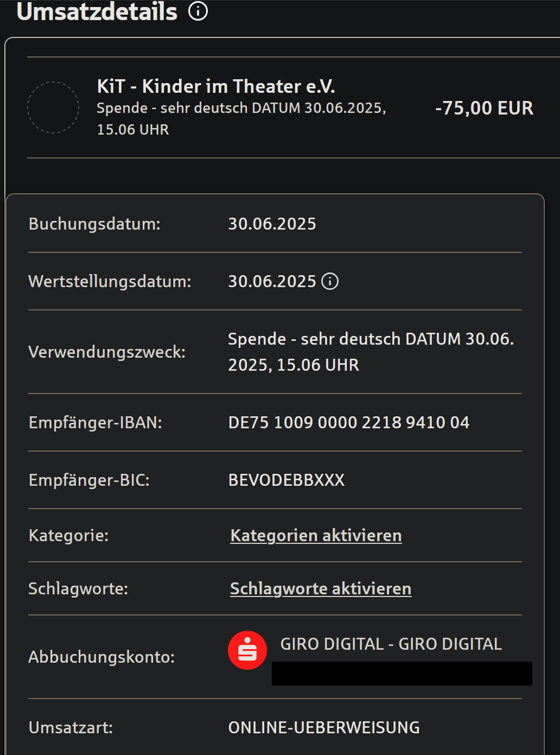560x755 pixels.
Task: Open info icon next to Wertstellungsdatum date
Action: point(330,281)
